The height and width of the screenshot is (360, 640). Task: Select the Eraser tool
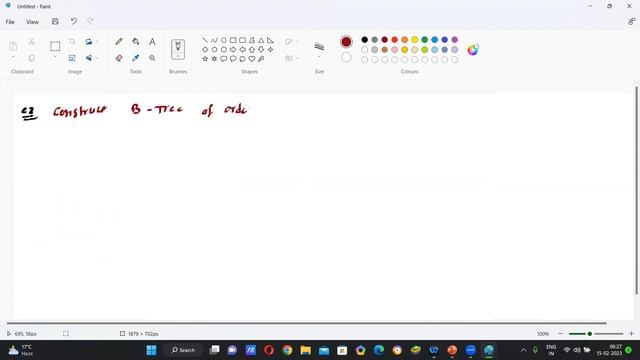point(119,58)
